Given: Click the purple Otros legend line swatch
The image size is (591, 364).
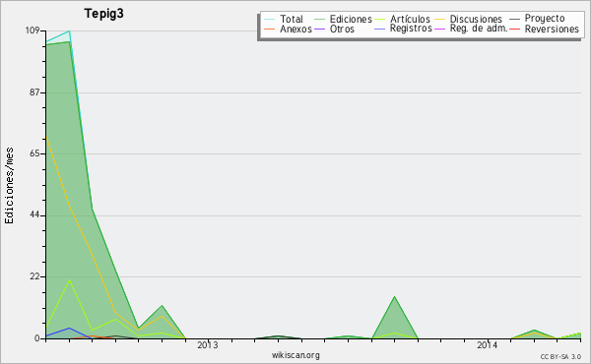Looking at the screenshot, I should [x=319, y=29].
